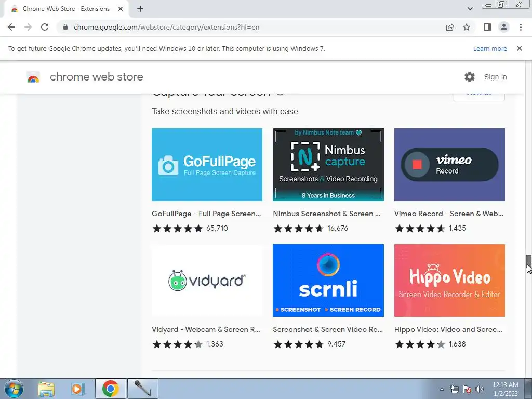Viewport: 532px width, 399px height.
Task: Share this page icon in address bar
Action: [450, 27]
